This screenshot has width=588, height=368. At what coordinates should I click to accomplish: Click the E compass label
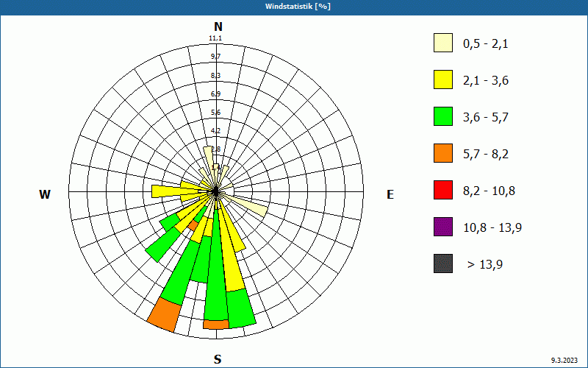pyautogui.click(x=390, y=194)
